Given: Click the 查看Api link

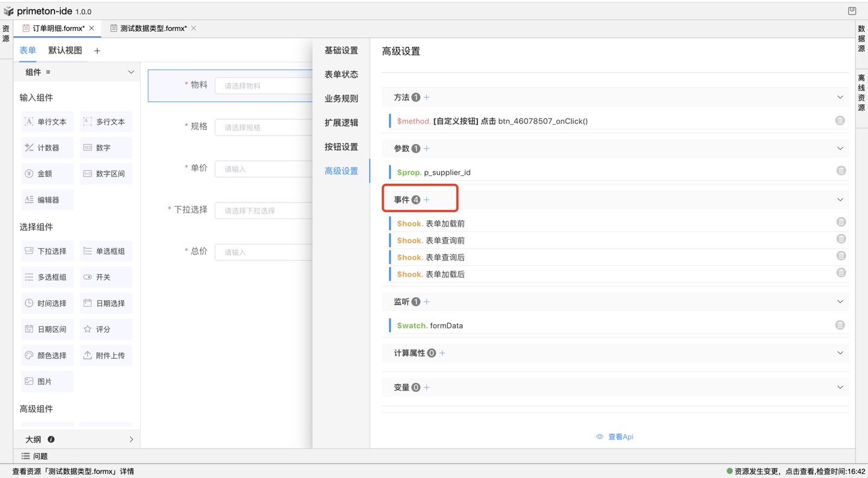Looking at the screenshot, I should click(x=615, y=436).
